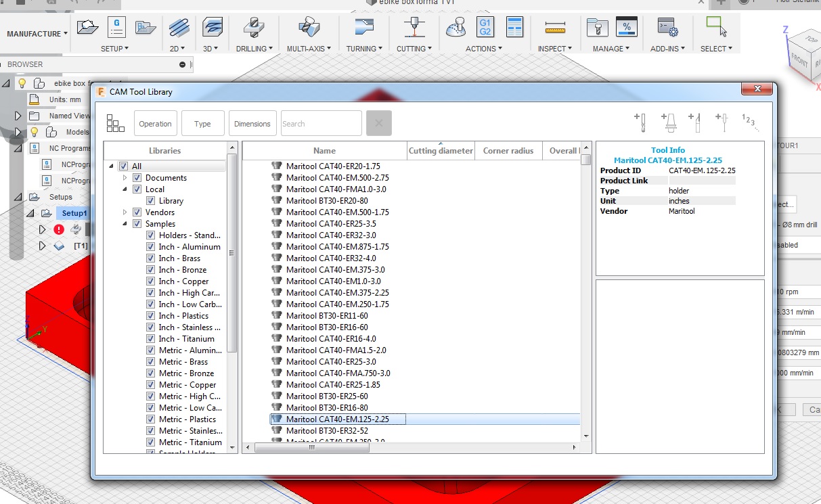Click the Operation filter button
Image resolution: width=821 pixels, height=504 pixels.
point(156,124)
